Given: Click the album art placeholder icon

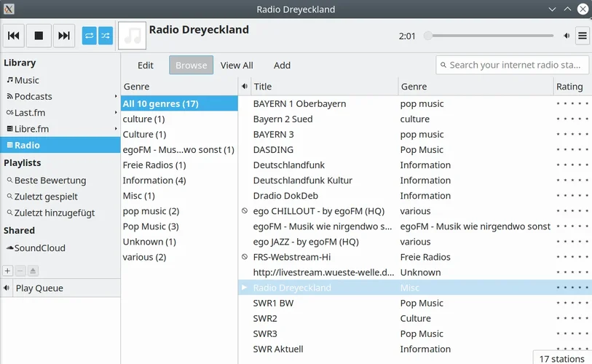Looking at the screenshot, I should coord(132,36).
